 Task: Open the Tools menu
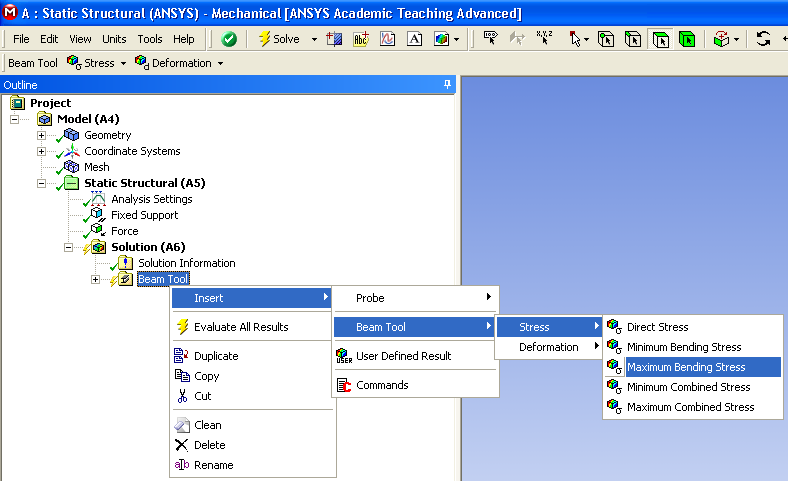(x=150, y=39)
